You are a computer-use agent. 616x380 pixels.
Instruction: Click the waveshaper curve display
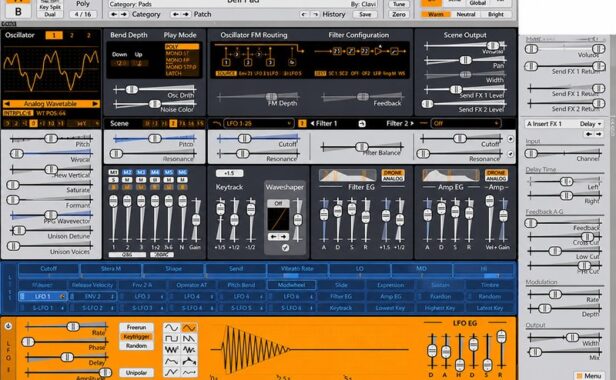[278, 219]
